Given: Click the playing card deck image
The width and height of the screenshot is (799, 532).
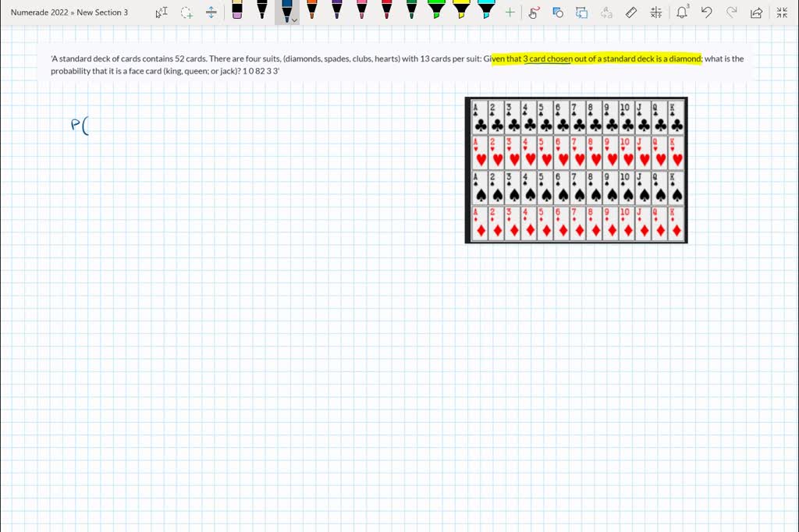Looking at the screenshot, I should click(576, 169).
